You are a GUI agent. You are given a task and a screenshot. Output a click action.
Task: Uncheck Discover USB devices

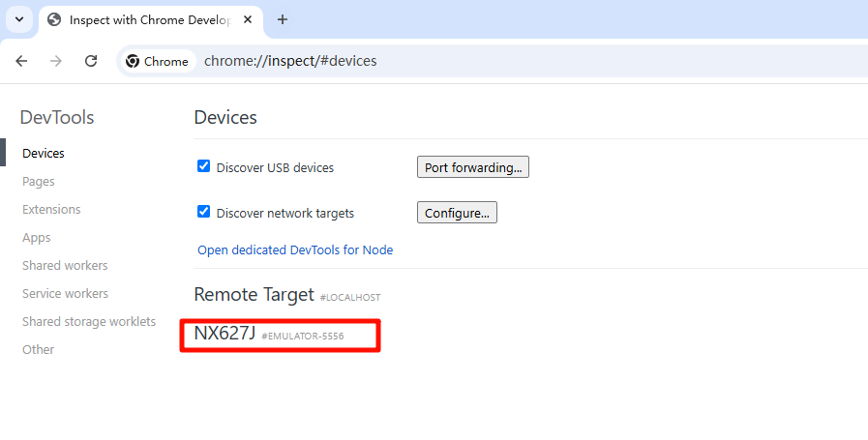coord(203,166)
